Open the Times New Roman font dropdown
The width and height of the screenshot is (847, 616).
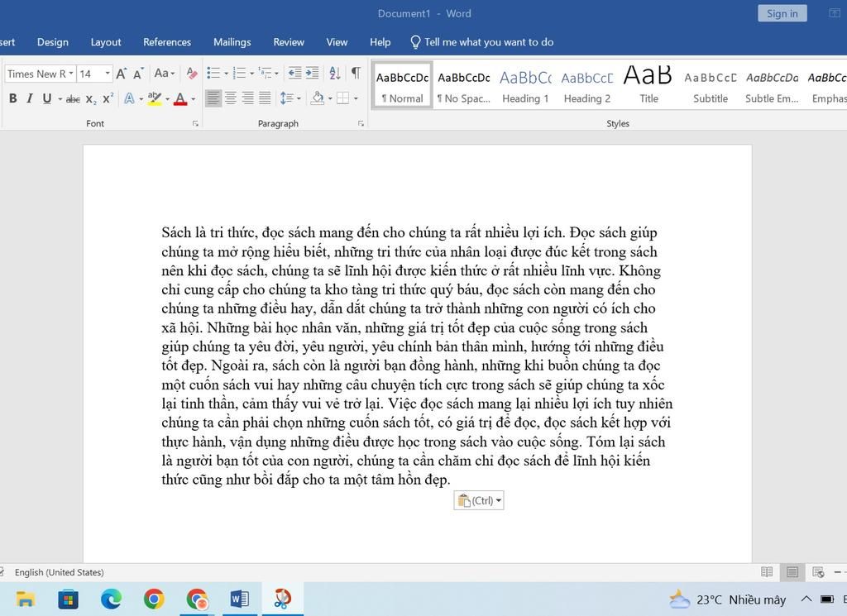(x=71, y=74)
